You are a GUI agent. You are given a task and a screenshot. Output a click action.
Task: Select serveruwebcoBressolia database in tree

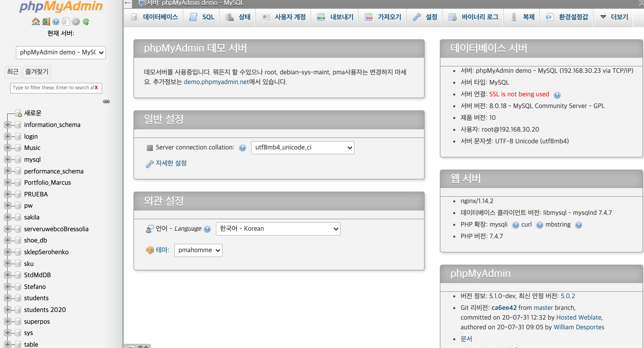click(x=56, y=229)
